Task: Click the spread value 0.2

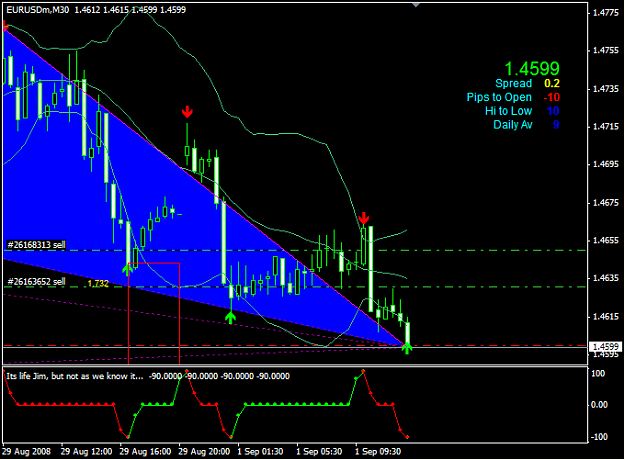Action: (552, 83)
